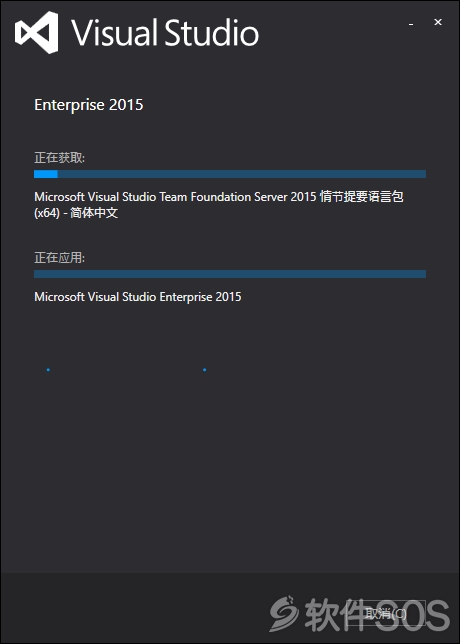The height and width of the screenshot is (644, 460).
Task: Click the Visual Studio infinity logo icon
Action: pos(36,32)
